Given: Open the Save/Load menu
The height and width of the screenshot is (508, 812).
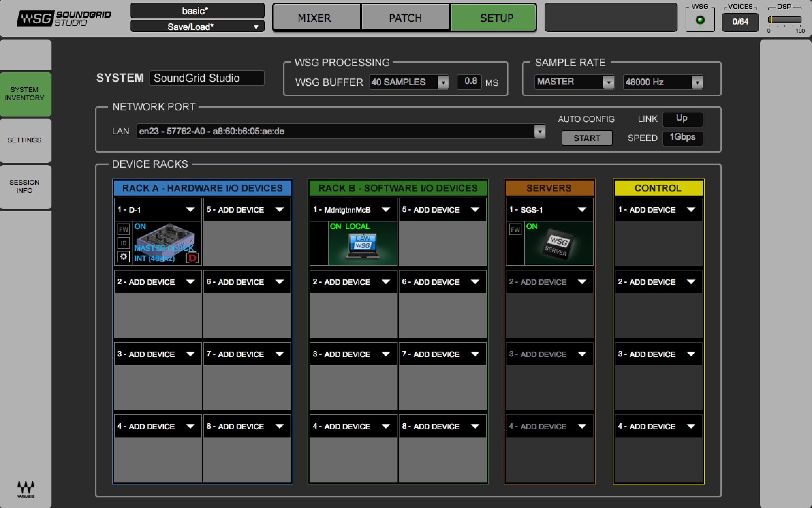Looking at the screenshot, I should [x=198, y=27].
